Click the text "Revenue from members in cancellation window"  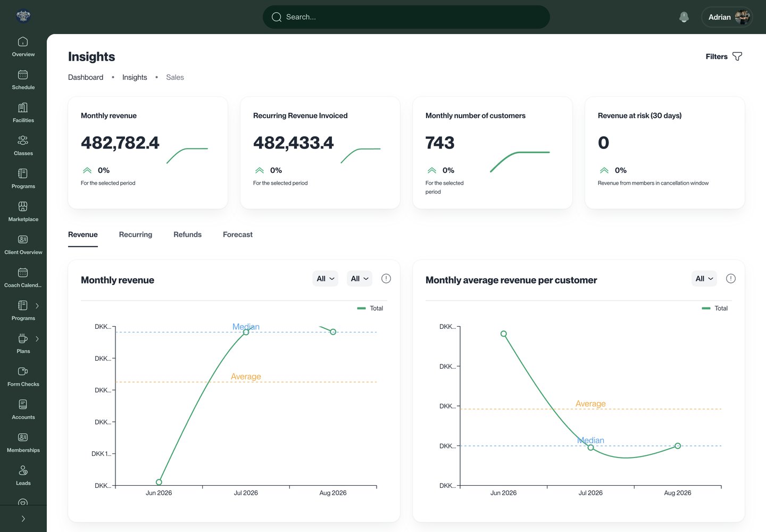point(653,183)
